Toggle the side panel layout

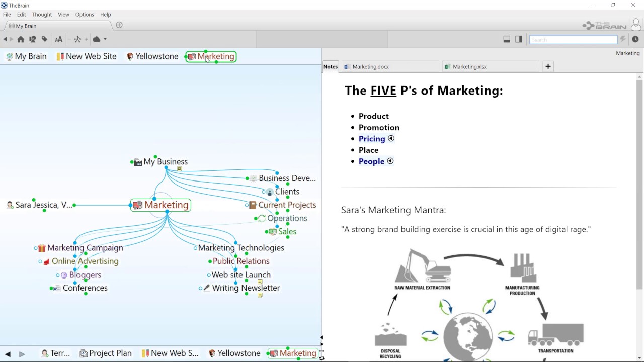519,39
